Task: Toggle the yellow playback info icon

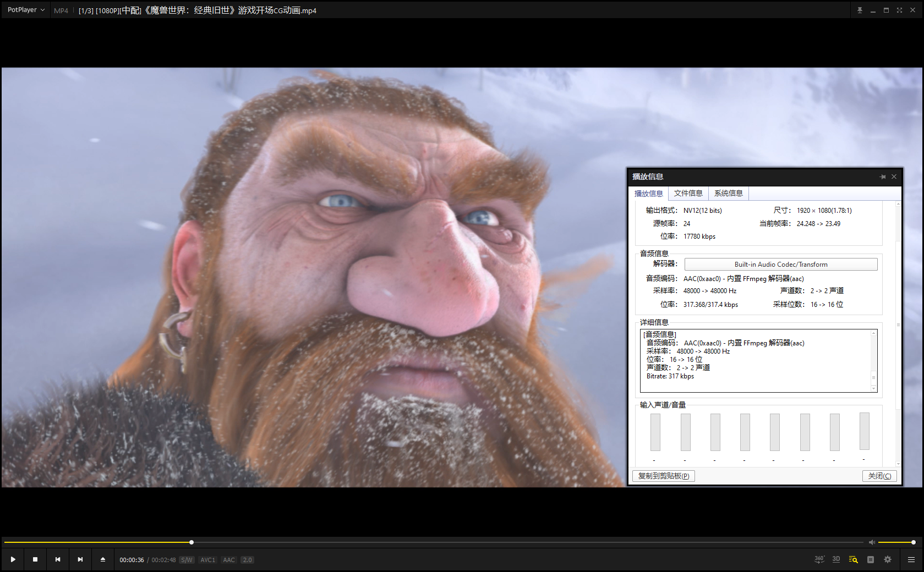Action: [853, 559]
